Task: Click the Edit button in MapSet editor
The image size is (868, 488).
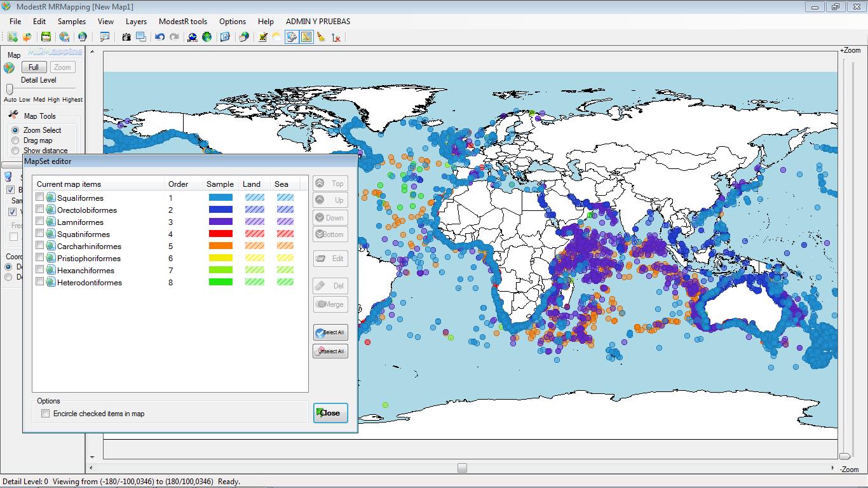Action: pos(330,259)
